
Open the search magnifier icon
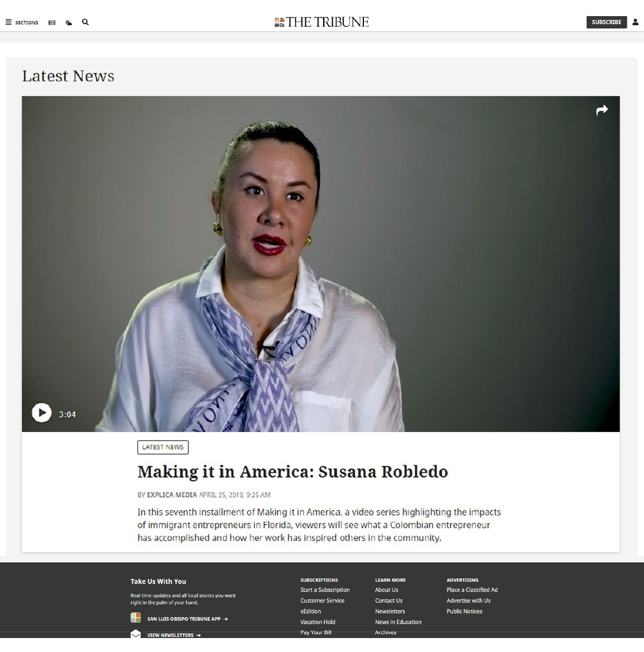coord(85,22)
